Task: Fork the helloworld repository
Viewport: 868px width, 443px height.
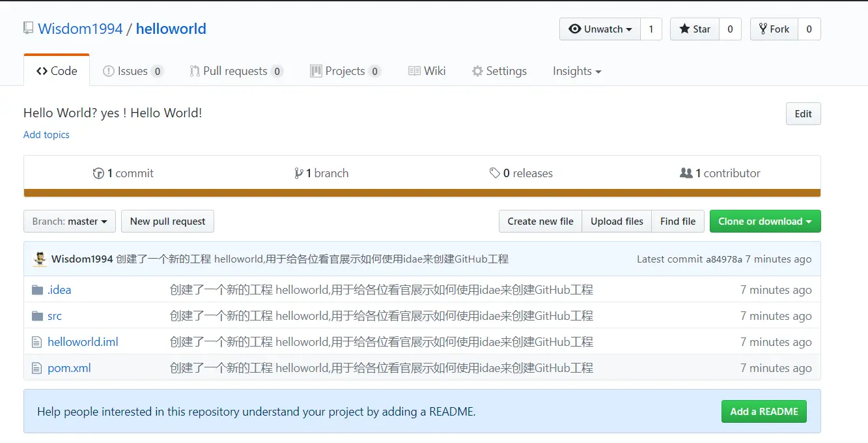Action: pyautogui.click(x=774, y=29)
